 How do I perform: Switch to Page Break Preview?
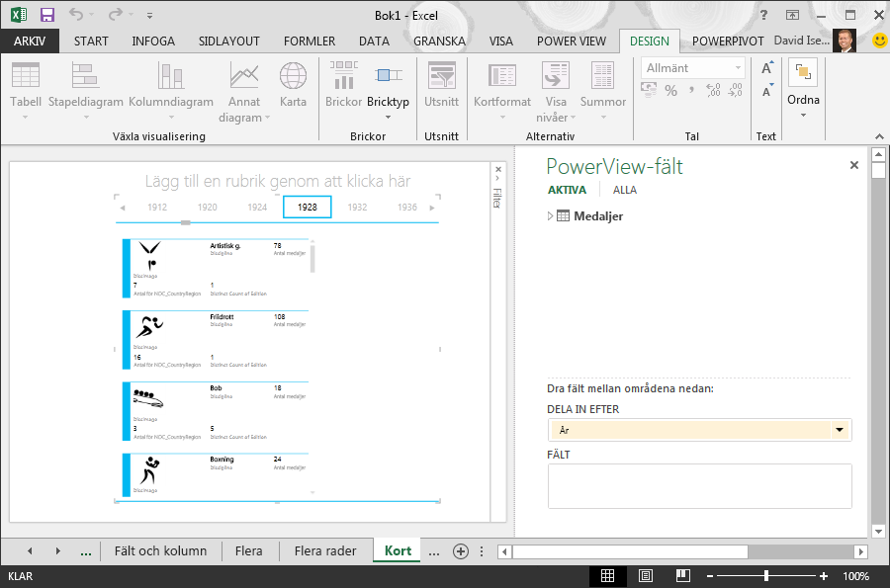click(682, 576)
